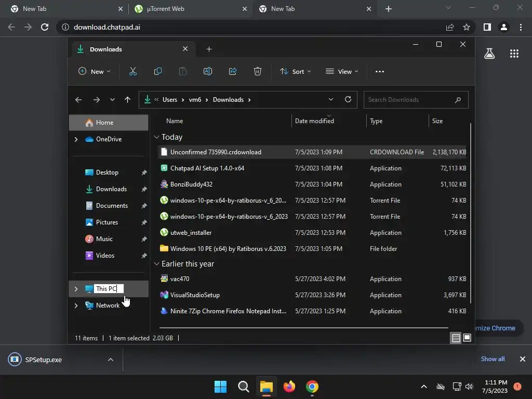The width and height of the screenshot is (532, 399).
Task: Collapse the Today group
Action: [156, 137]
